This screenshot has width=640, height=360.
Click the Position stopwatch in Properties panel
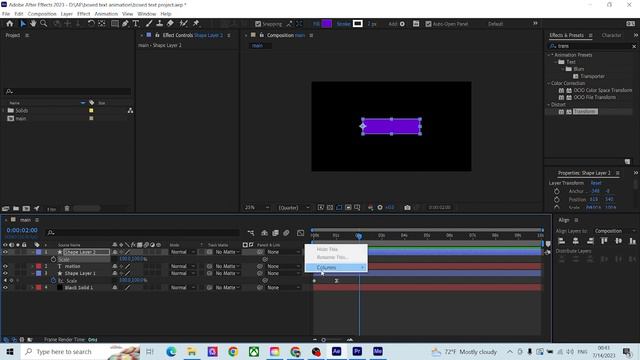pos(557,200)
